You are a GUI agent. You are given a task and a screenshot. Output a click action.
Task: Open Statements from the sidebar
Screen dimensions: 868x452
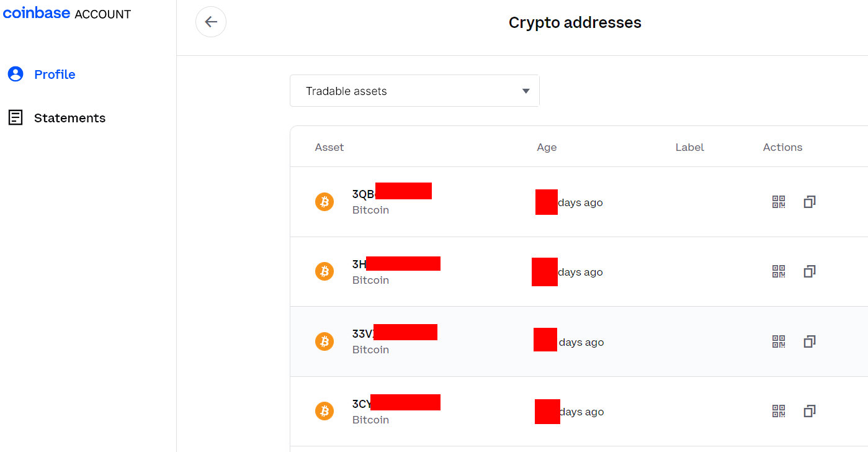tap(69, 117)
